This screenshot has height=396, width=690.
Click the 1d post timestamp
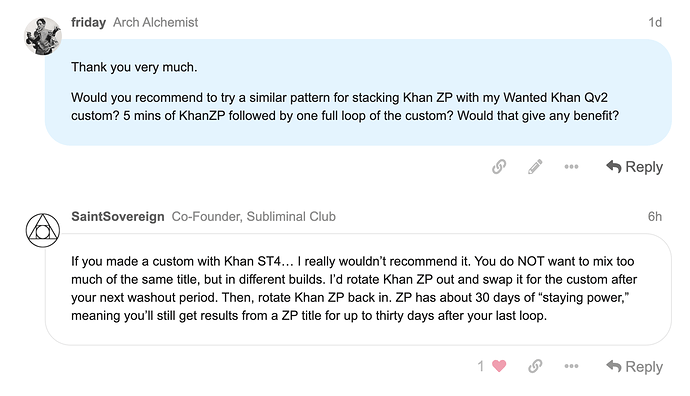click(x=655, y=22)
